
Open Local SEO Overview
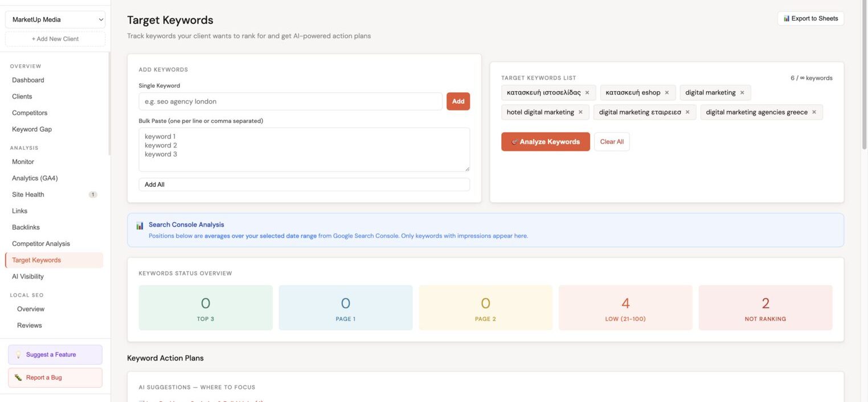(31, 309)
